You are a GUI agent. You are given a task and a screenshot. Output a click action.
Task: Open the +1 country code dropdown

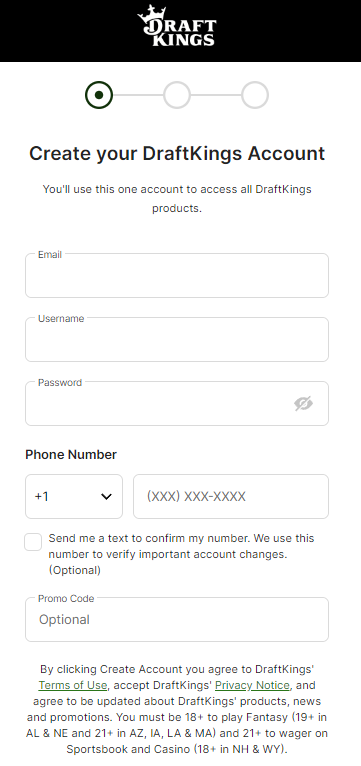(x=74, y=496)
